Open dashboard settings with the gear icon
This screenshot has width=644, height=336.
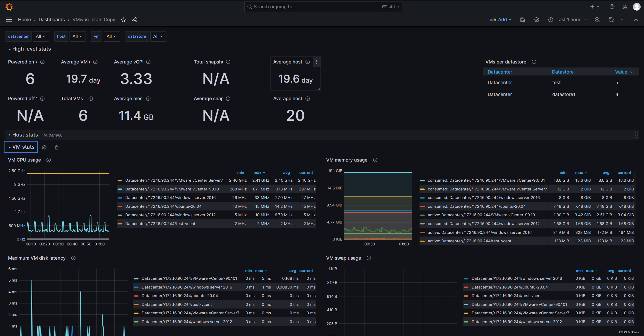pos(537,20)
